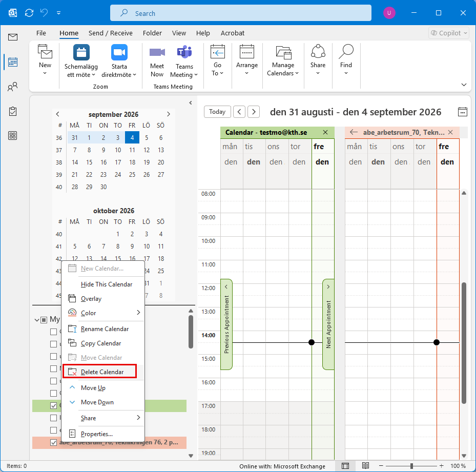Select Move Down in context menu
The image size is (476, 472).
(x=103, y=402)
